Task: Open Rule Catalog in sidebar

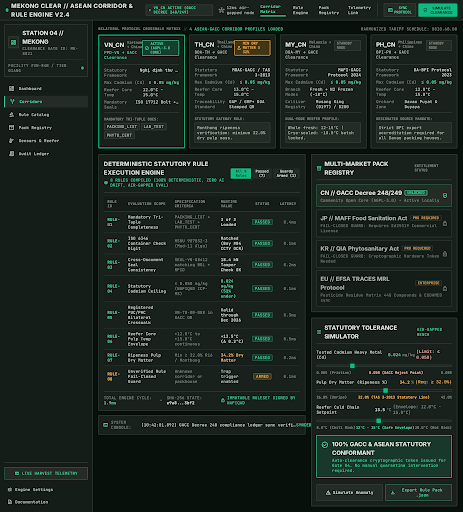Action: (46, 114)
